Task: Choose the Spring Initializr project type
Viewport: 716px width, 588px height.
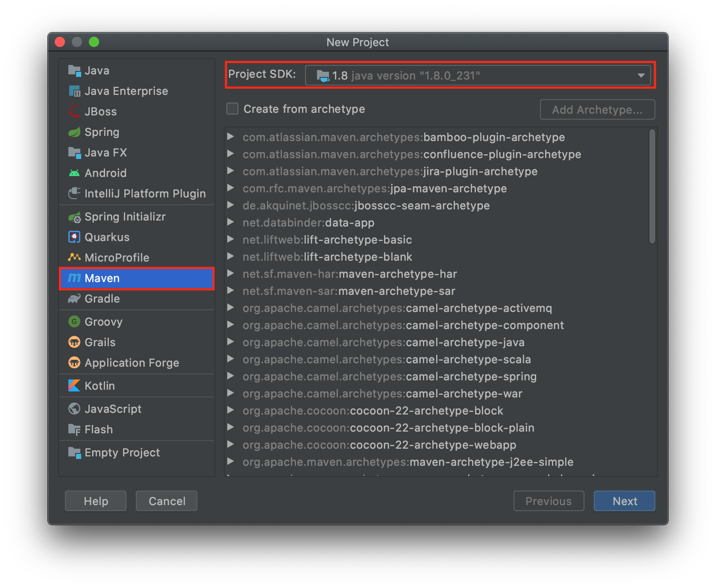Action: coord(137,217)
